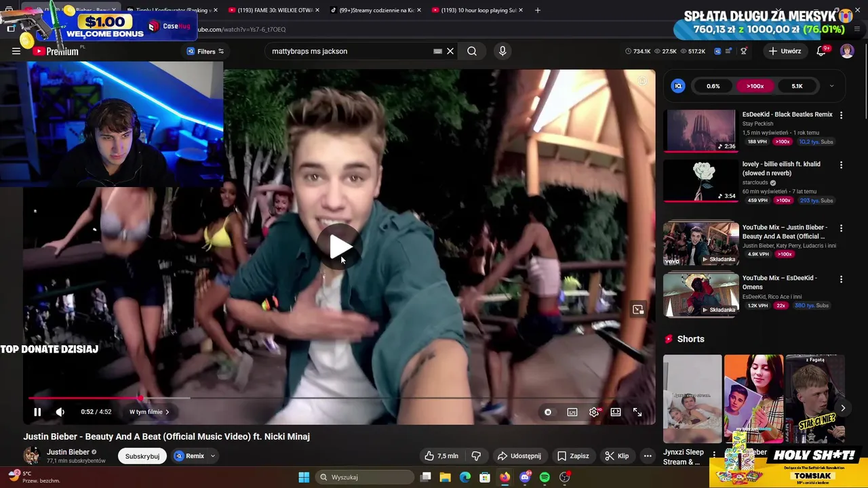Click the vidIQ logo in the header stats bar

coord(719,51)
